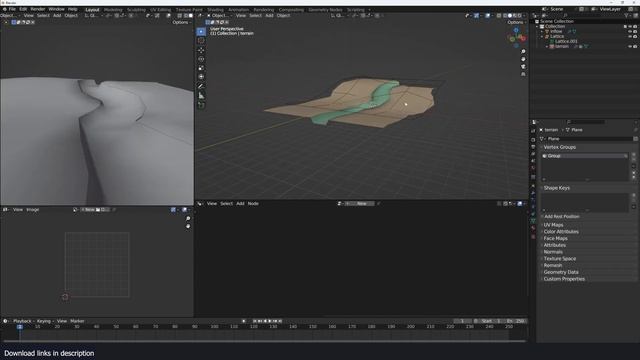
Task: Click Add Rest Position button
Action: [x=562, y=217]
